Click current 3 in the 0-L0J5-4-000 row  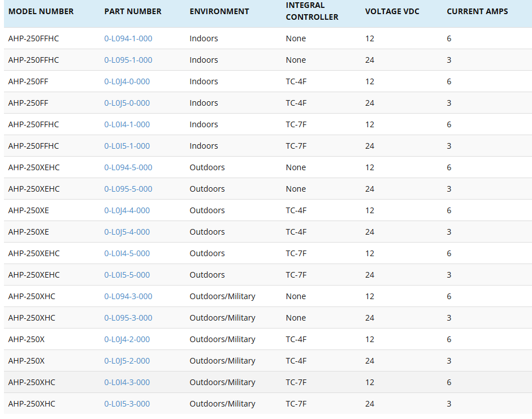click(x=449, y=232)
